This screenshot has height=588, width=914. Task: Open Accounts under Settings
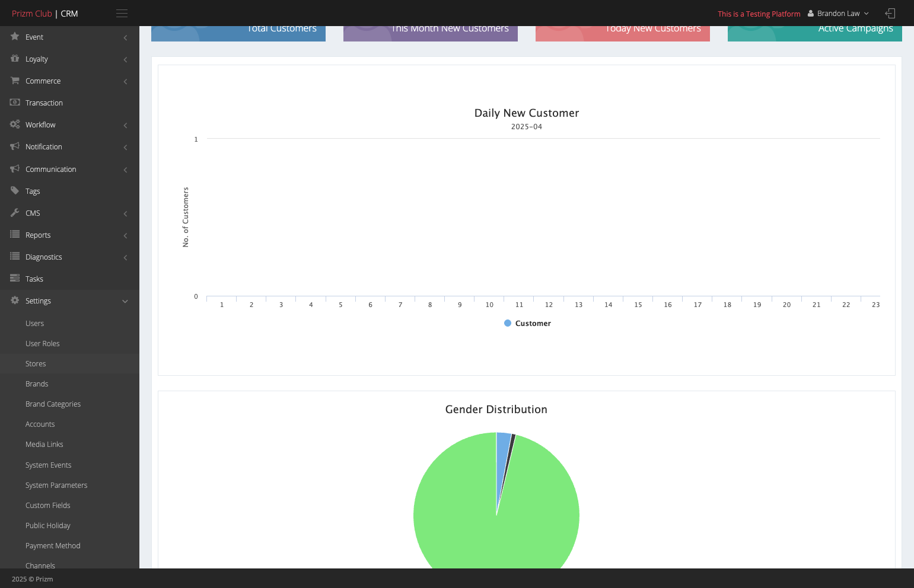(40, 424)
